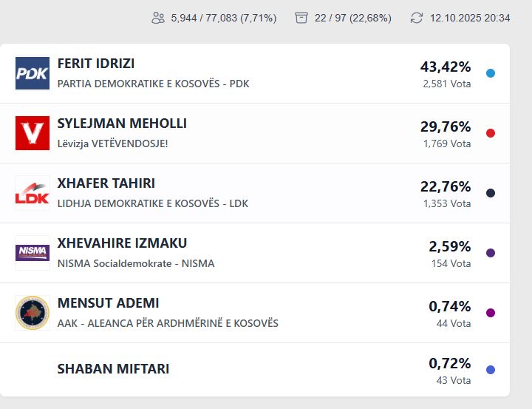Click the PDK party logo
Viewport: 532px width, 409px height.
coord(33,73)
